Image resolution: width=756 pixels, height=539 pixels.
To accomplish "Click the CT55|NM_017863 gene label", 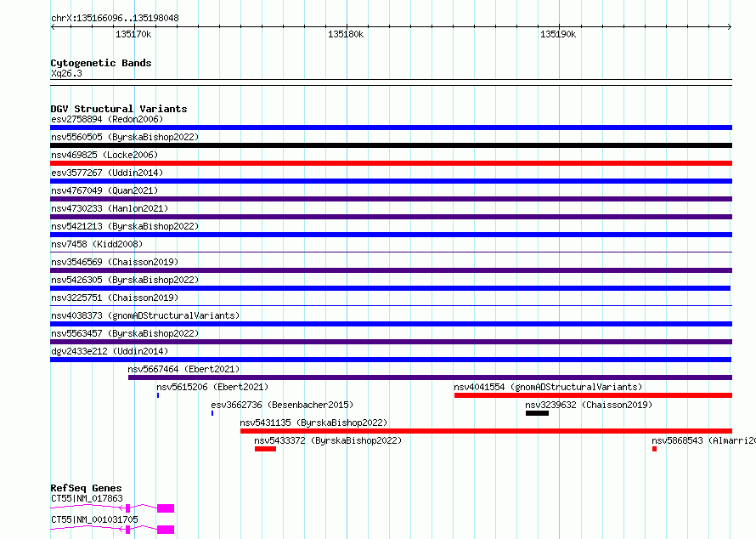I will [x=87, y=499].
